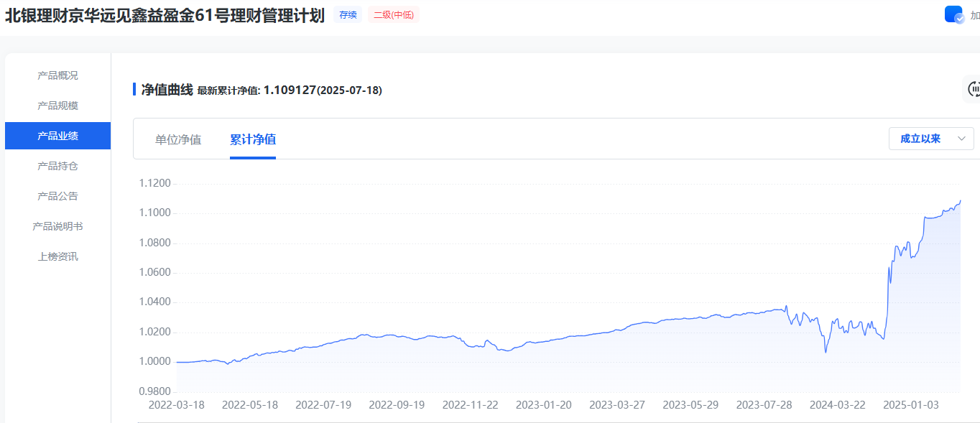980x423 pixels.
Task: Click the 2023-01-20 date axis label
Action: pos(544,405)
